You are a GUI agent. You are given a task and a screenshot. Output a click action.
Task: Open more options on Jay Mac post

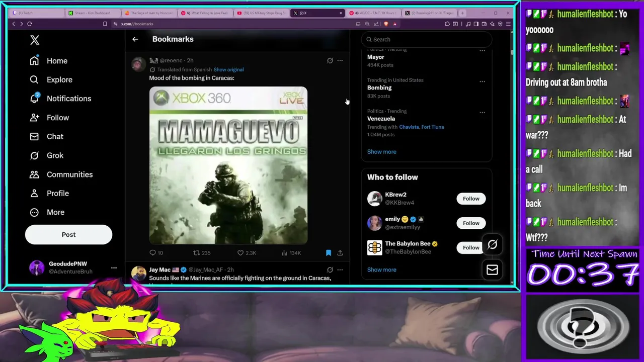(340, 270)
